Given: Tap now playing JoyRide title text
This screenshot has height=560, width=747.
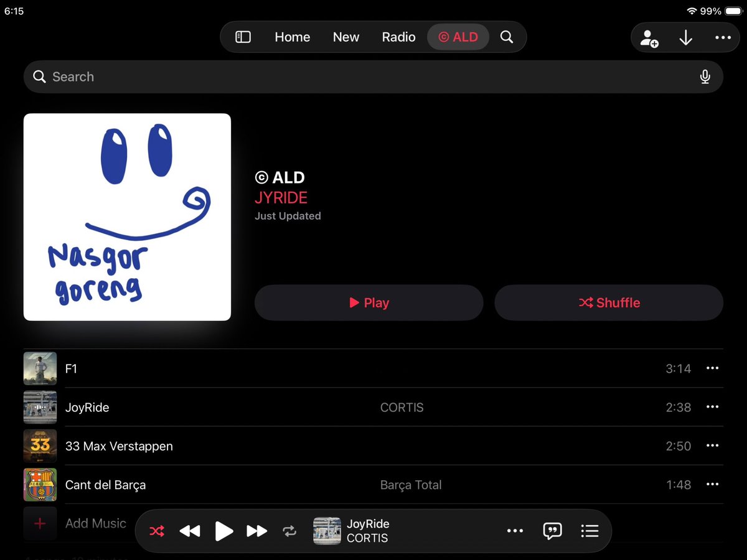Looking at the screenshot, I should (368, 524).
